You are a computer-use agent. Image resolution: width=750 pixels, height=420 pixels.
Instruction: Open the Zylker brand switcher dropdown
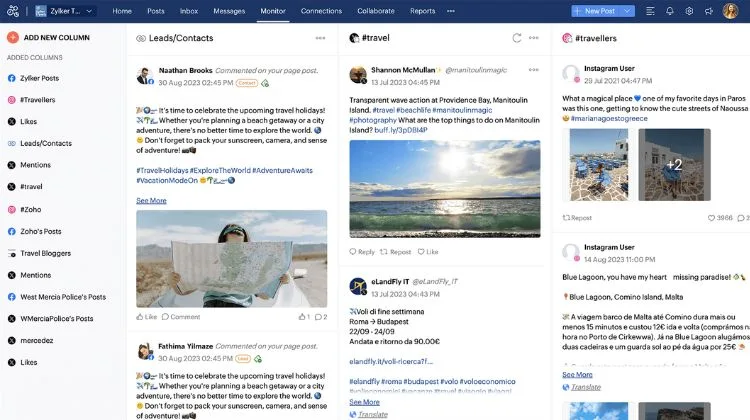(x=66, y=11)
